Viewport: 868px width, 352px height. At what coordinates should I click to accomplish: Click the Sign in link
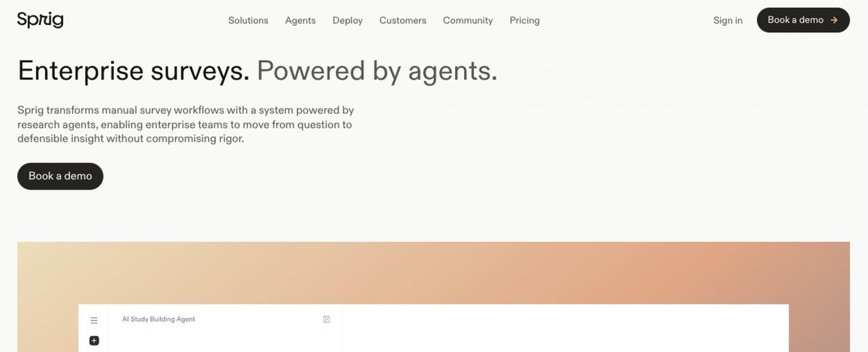point(727,20)
